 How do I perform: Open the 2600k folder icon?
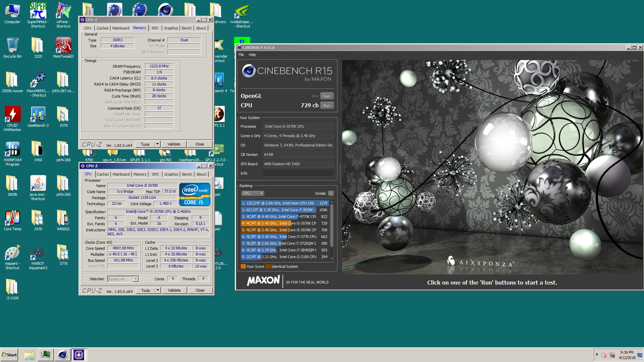[12, 186]
